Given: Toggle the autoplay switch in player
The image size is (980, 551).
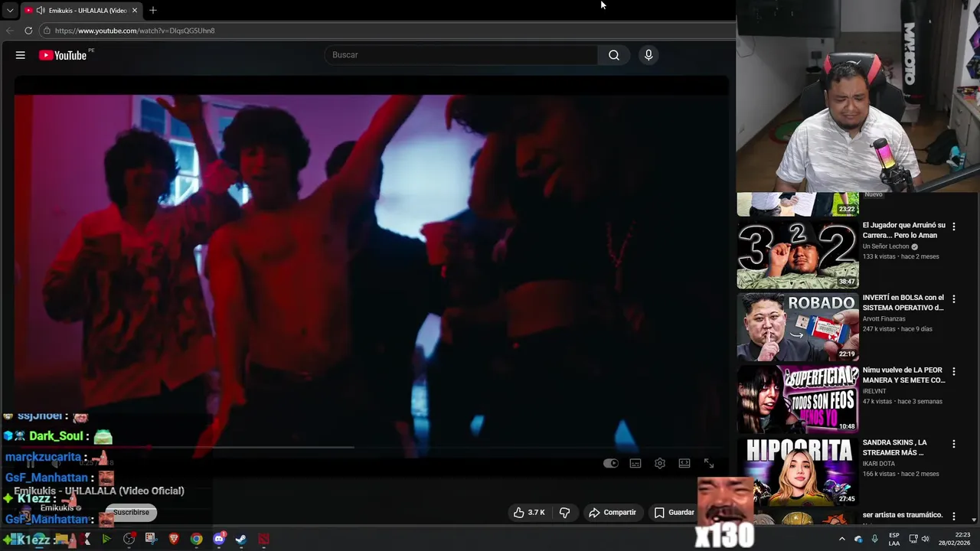Looking at the screenshot, I should point(610,463).
